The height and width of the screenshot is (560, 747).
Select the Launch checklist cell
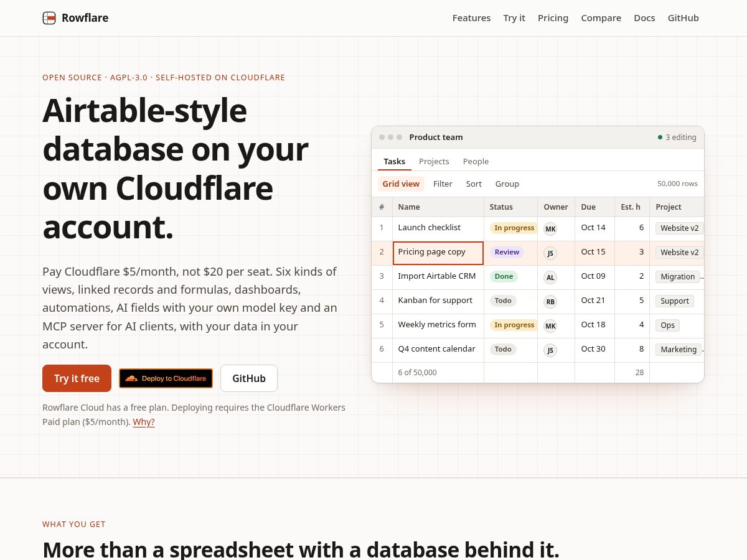click(x=438, y=229)
